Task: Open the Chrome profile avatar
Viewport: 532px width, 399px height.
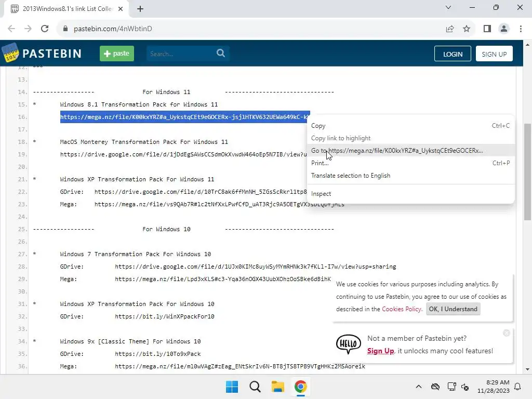Action: [504, 29]
